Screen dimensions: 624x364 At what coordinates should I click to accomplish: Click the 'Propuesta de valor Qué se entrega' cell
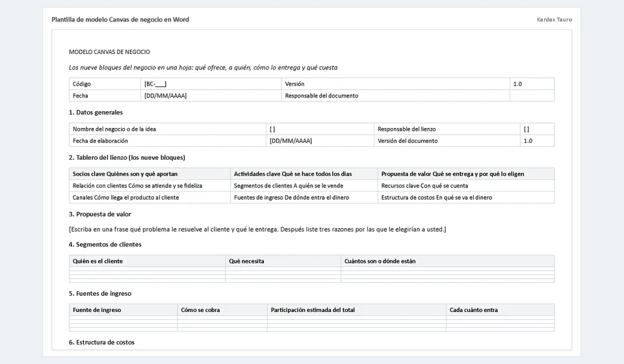click(x=466, y=174)
